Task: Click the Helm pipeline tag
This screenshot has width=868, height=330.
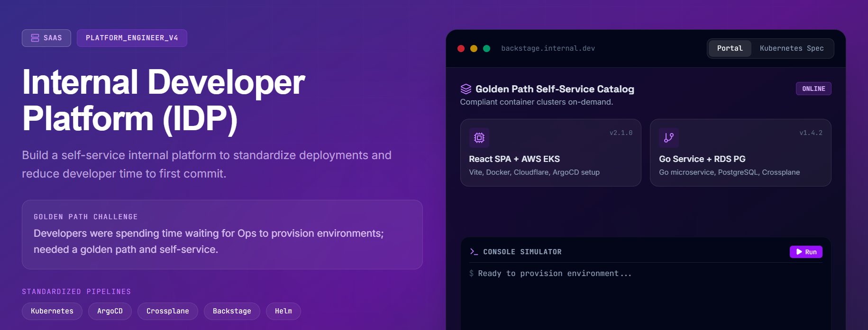Action: click(283, 311)
